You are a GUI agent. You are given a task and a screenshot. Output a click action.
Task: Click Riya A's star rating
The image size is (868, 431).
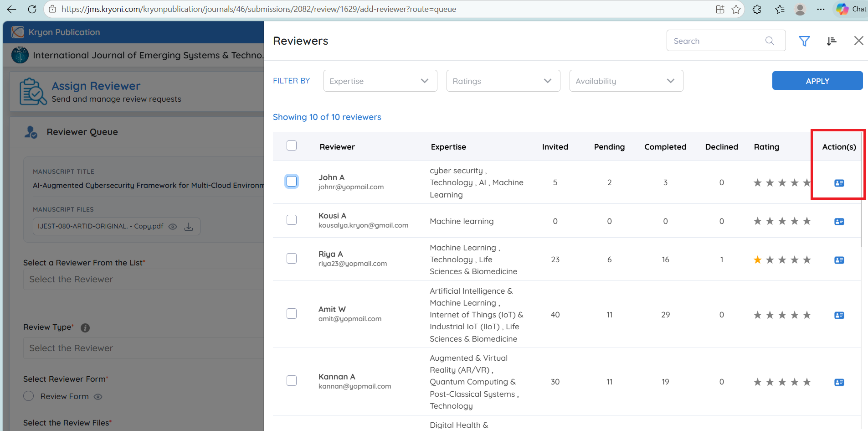click(782, 260)
